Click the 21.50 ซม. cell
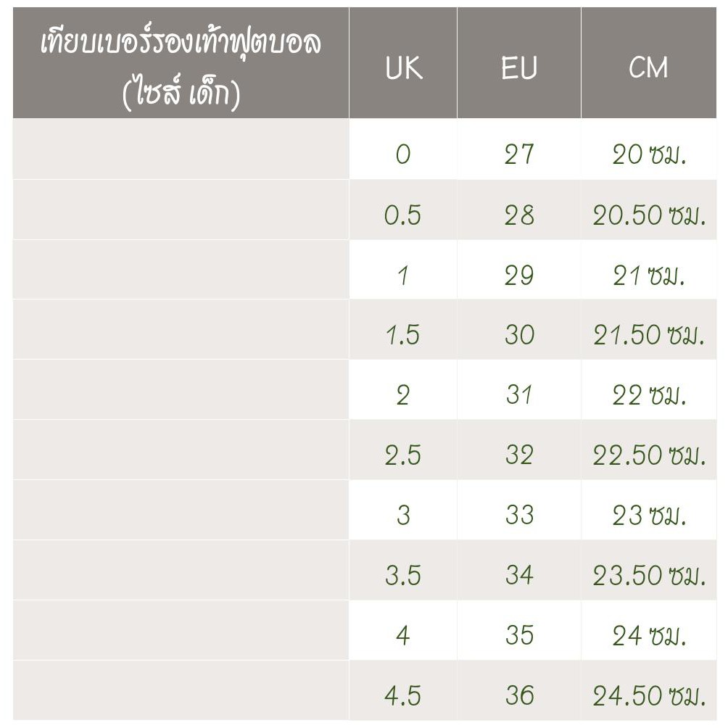The width and height of the screenshot is (728, 728). [x=648, y=335]
